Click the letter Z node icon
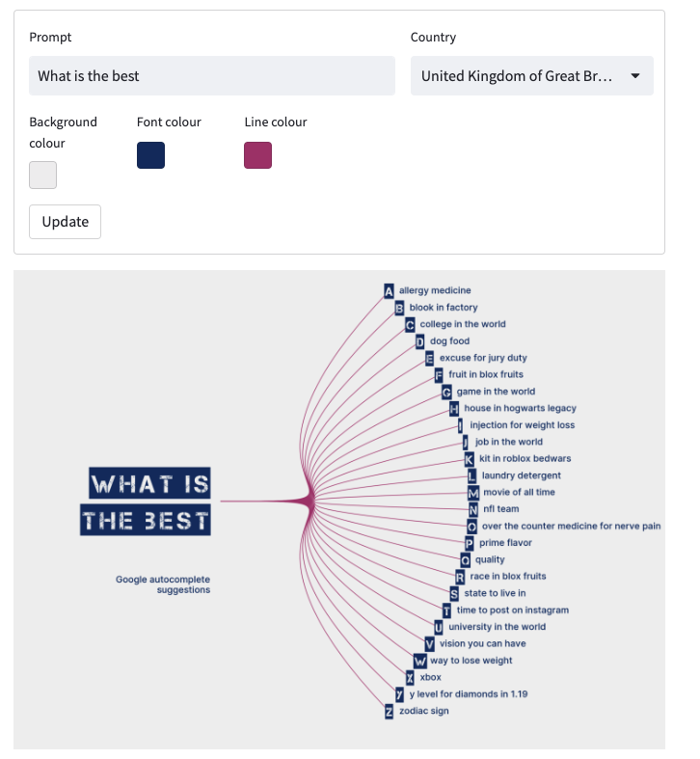 tap(389, 712)
